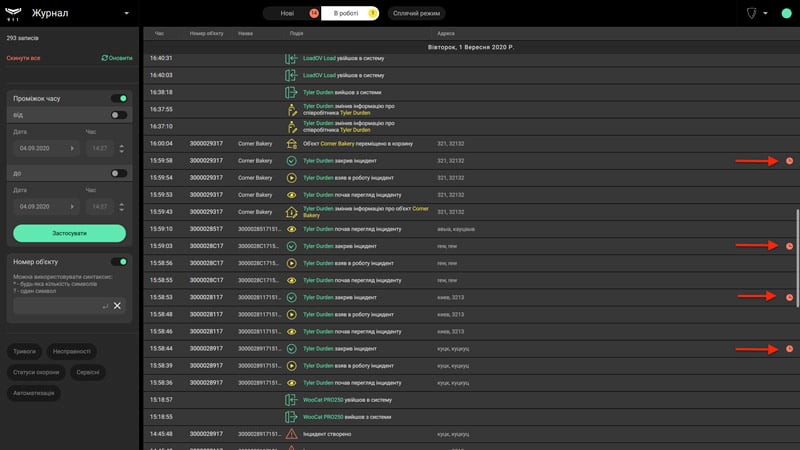The width and height of the screenshot is (800, 450).
Task: Select the Автоматизація filter chip
Action: pos(34,393)
